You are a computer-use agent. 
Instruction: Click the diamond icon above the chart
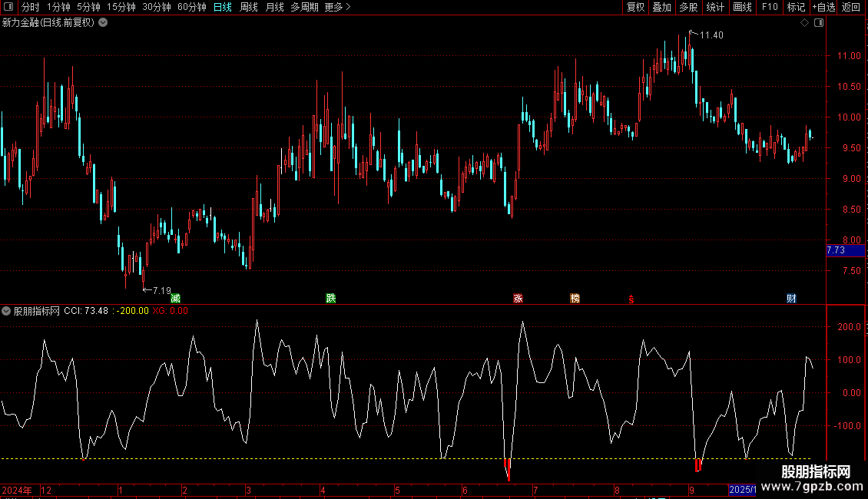click(804, 23)
